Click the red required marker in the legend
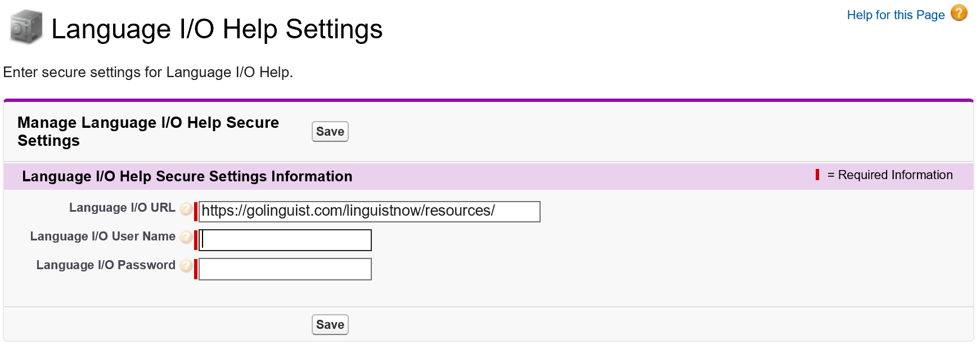 [817, 175]
